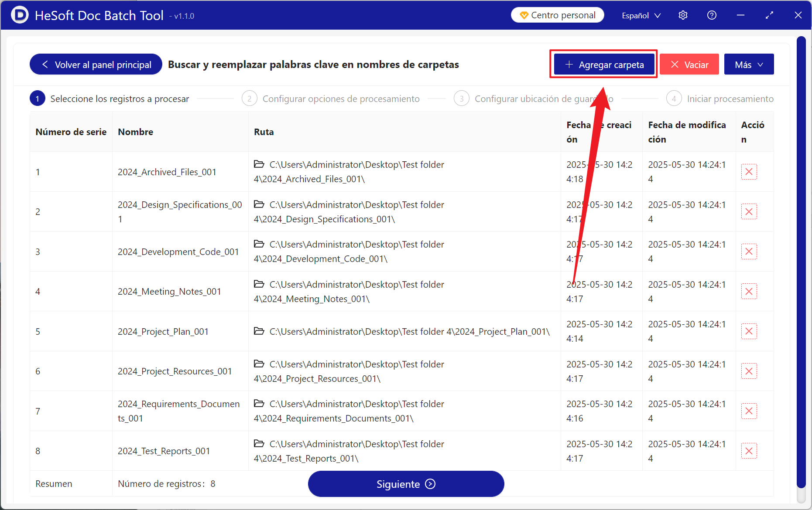
Task: Click path text of 2024_Meeting_Notes_001 folder
Action: (x=349, y=292)
